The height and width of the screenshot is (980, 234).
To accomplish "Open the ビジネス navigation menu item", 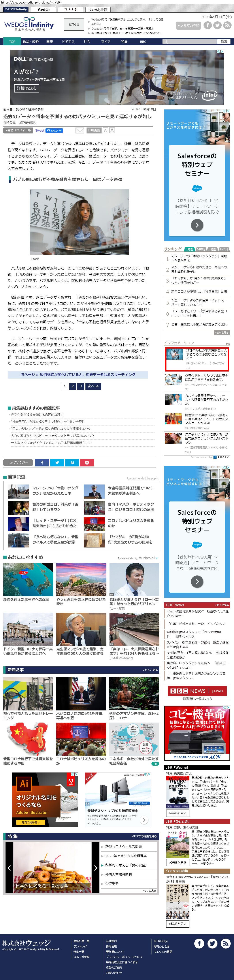I will (68, 41).
